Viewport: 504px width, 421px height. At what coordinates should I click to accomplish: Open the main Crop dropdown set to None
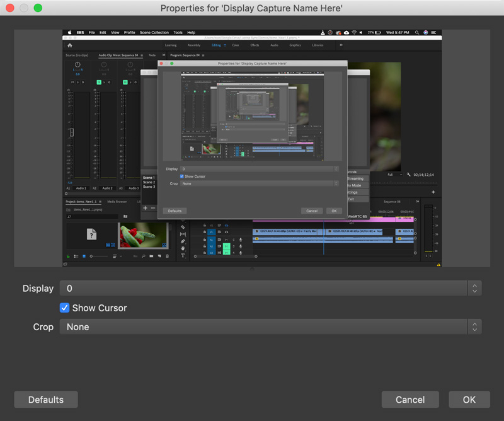[270, 326]
